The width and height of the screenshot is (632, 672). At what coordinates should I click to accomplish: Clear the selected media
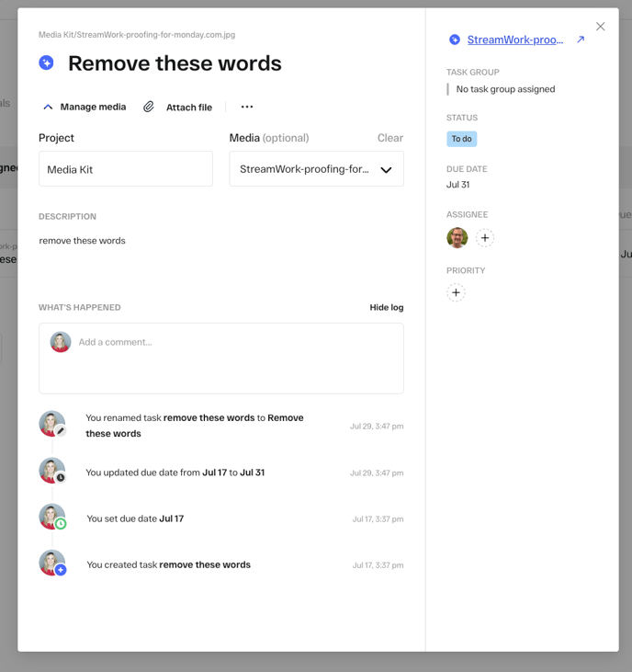click(389, 138)
